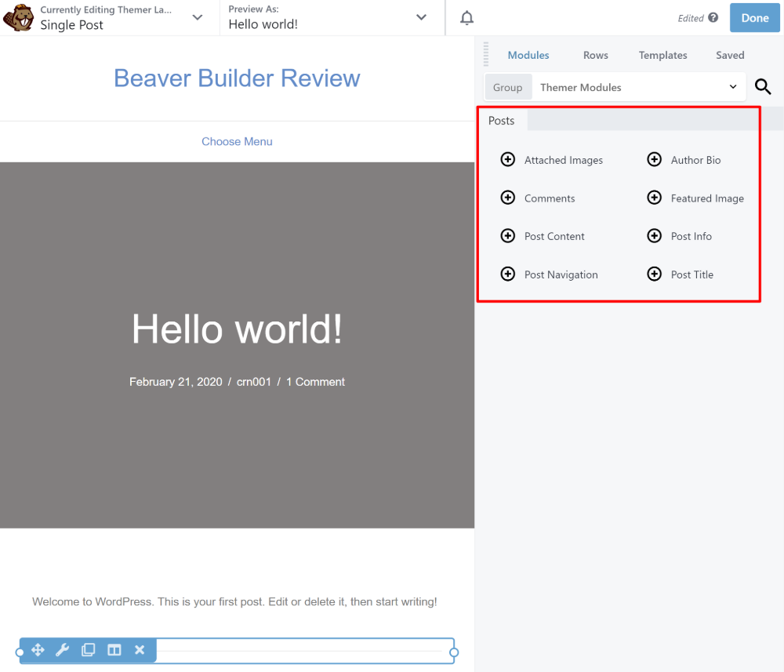Click the Attached Images module label
The image size is (784, 672).
point(564,160)
